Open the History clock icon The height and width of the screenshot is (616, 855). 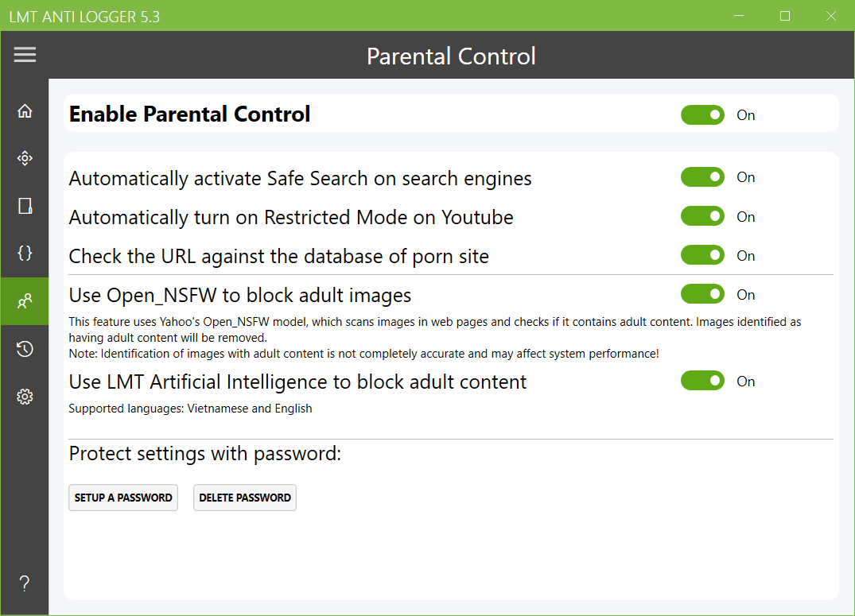click(25, 349)
